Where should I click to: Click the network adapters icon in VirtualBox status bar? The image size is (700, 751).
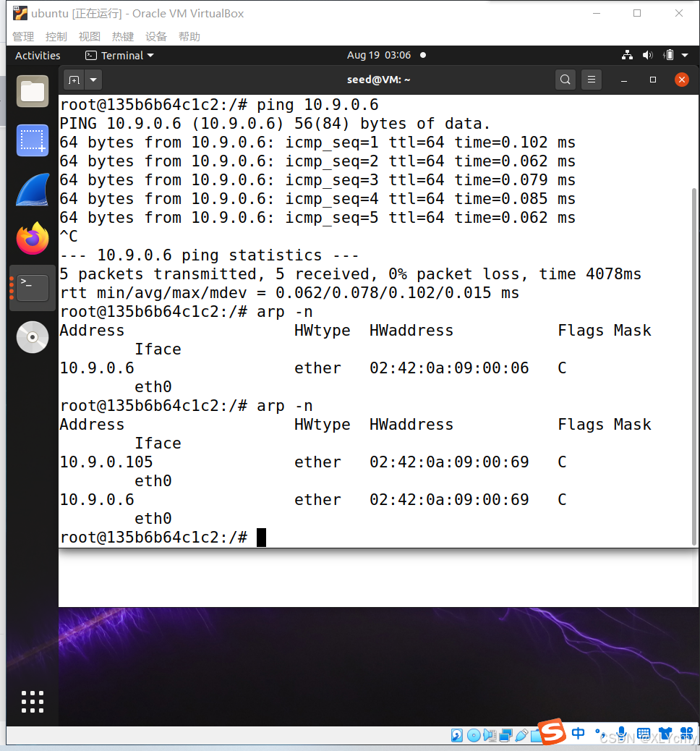click(x=505, y=735)
